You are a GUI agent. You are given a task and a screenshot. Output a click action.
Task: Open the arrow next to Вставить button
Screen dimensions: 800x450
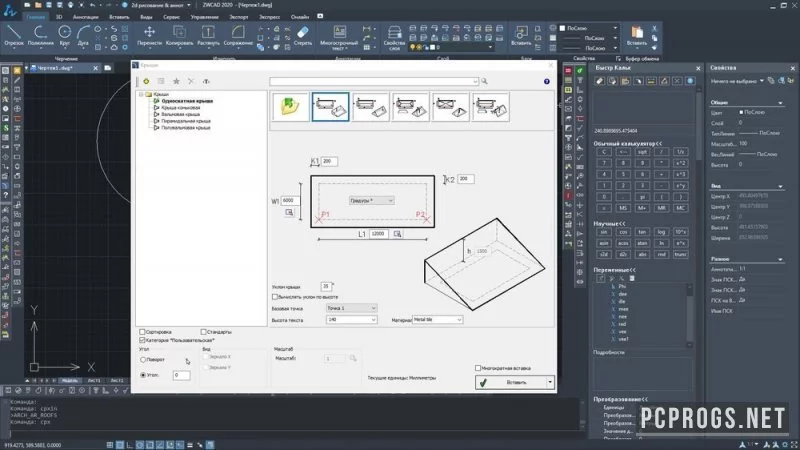click(550, 382)
